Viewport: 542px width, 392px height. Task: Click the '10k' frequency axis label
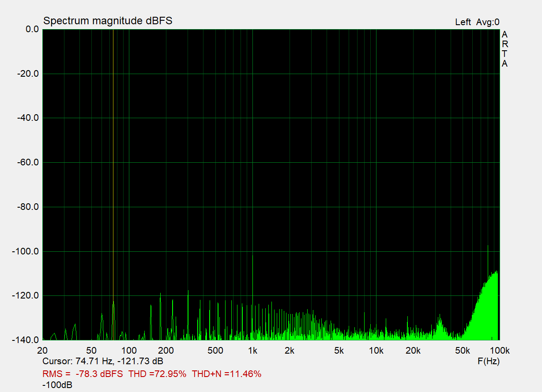(x=376, y=351)
